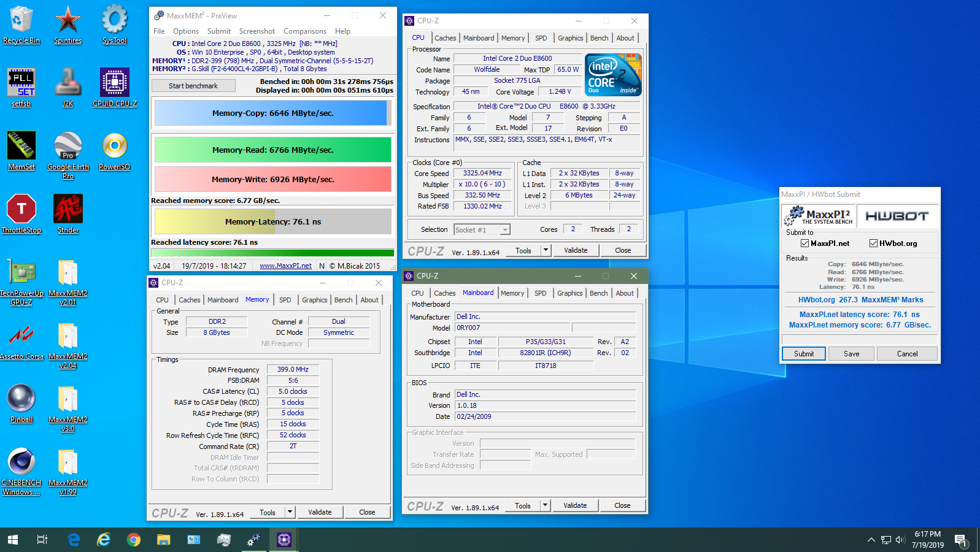Image resolution: width=980 pixels, height=552 pixels.
Task: Select the CPU-Z taskbar button
Action: [x=284, y=540]
